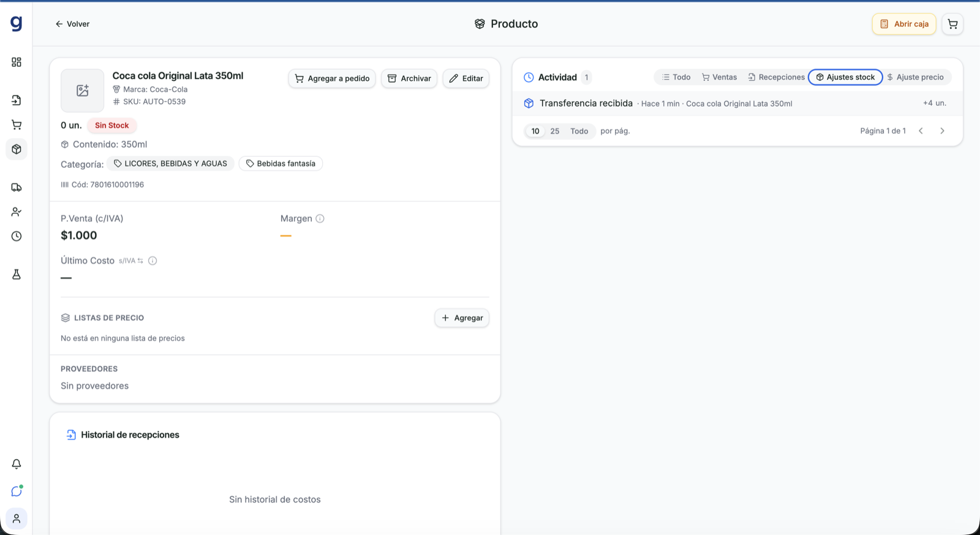Image resolution: width=980 pixels, height=535 pixels.
Task: Select the Ajustes stock filter
Action: coord(845,77)
